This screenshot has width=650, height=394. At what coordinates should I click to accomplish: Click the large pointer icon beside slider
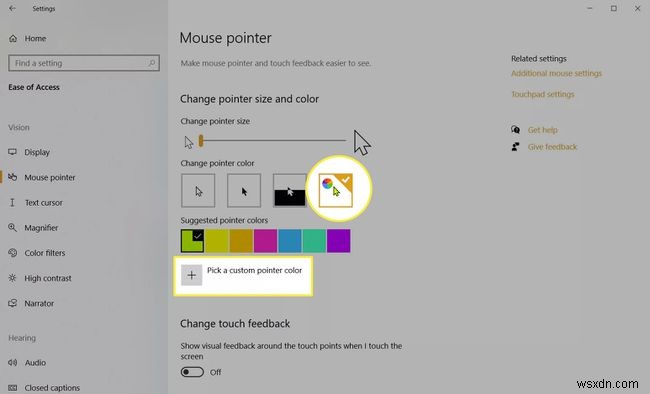[x=362, y=143]
